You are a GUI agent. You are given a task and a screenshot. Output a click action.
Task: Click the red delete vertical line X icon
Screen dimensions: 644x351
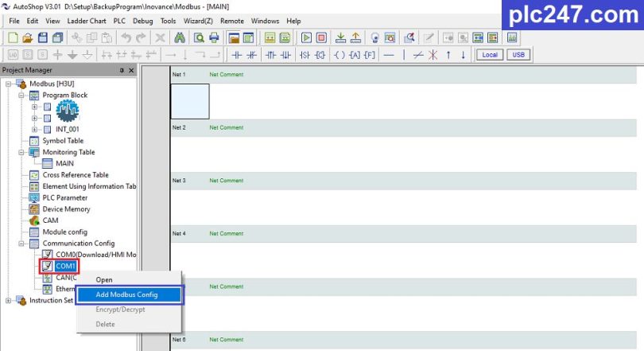pos(433,55)
